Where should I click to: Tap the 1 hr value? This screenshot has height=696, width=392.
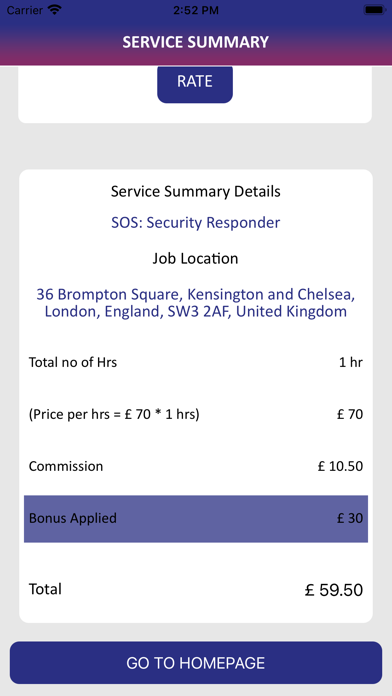[x=351, y=363]
